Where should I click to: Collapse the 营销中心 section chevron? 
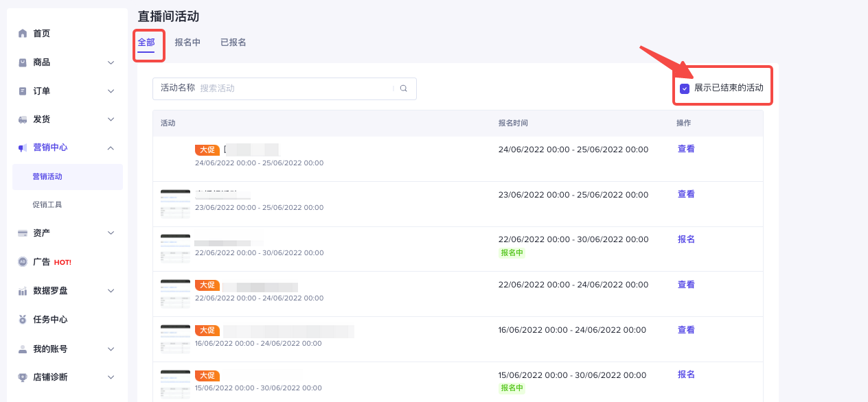[x=111, y=147]
